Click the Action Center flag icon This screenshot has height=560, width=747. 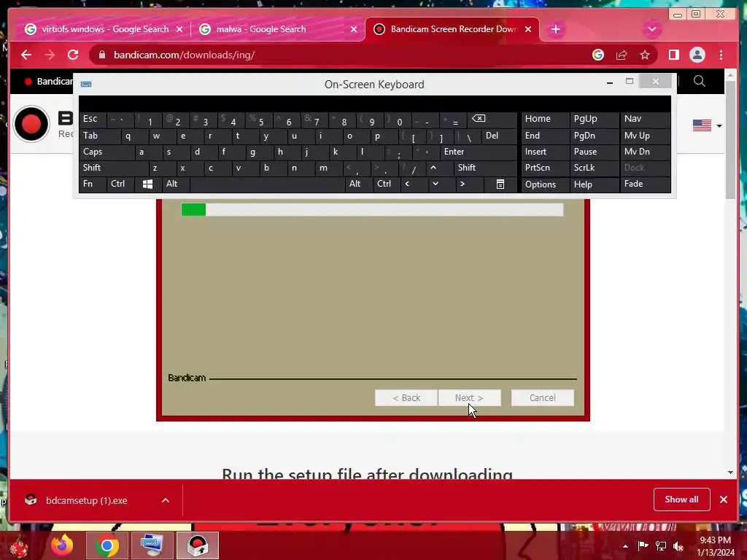click(x=643, y=545)
